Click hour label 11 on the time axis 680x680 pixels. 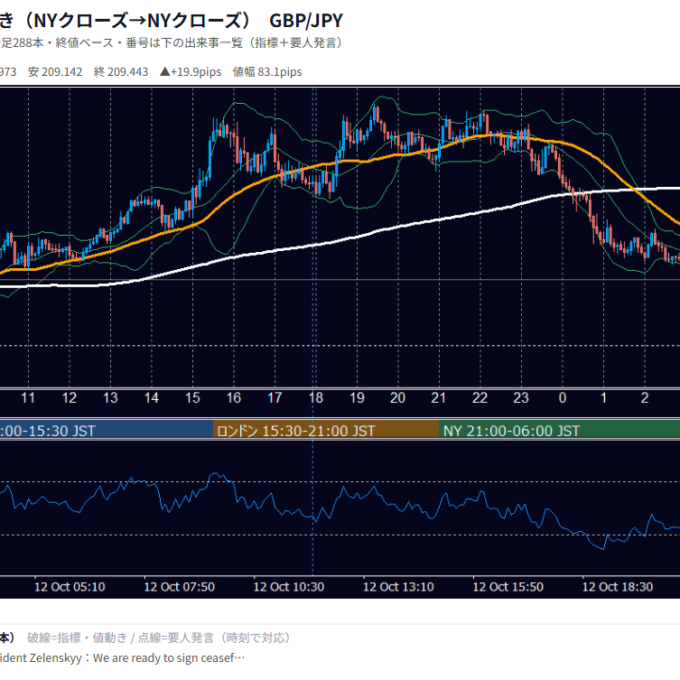tap(28, 398)
